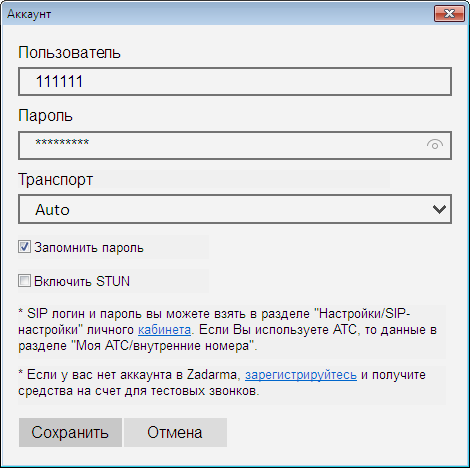Image resolution: width=470 pixels, height=468 pixels.
Task: Reveal password with the eye icon
Action: (435, 145)
